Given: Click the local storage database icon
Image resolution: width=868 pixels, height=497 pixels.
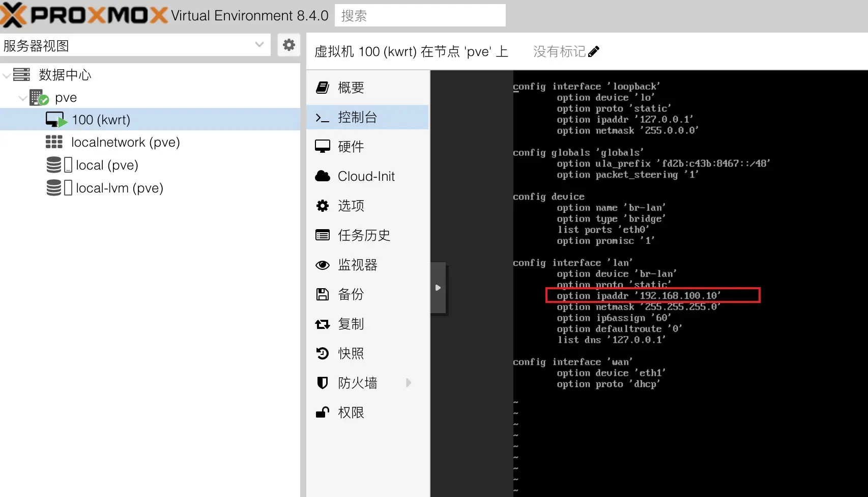Looking at the screenshot, I should [54, 165].
